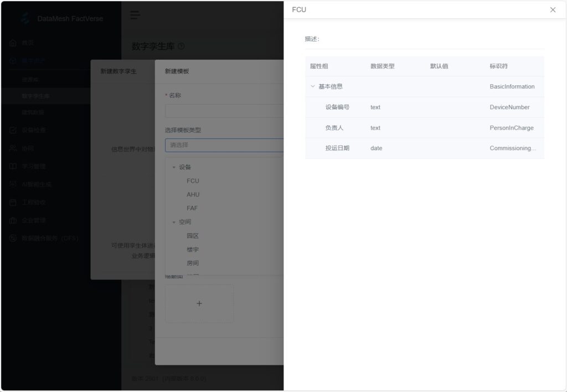This screenshot has height=392, width=567.
Task: Close the FCU details drawer
Action: (553, 10)
